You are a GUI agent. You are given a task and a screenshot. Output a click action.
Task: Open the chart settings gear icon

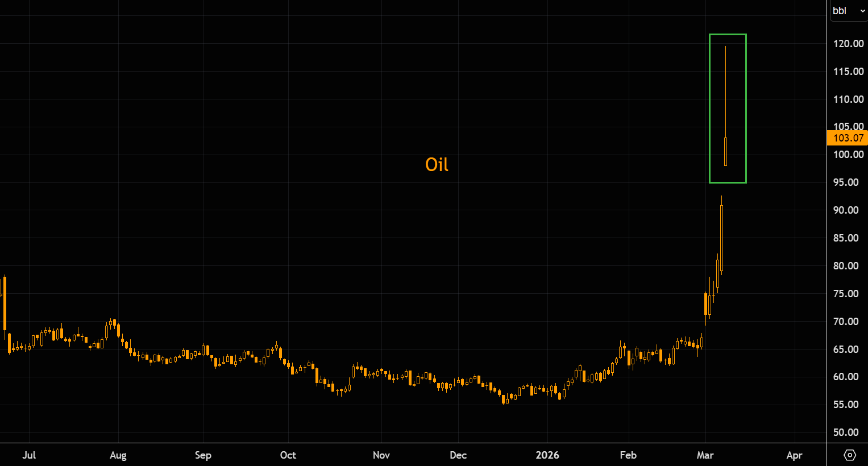tap(850, 455)
